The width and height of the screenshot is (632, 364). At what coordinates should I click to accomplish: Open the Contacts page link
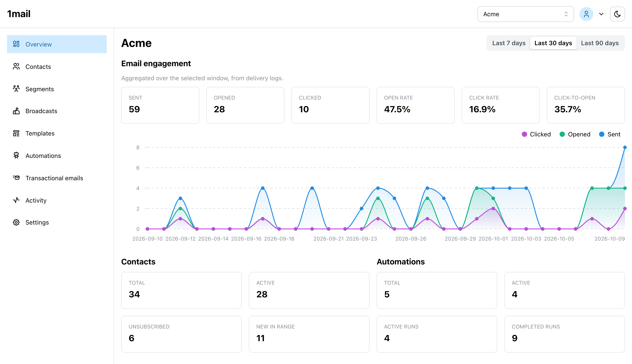coord(57,66)
